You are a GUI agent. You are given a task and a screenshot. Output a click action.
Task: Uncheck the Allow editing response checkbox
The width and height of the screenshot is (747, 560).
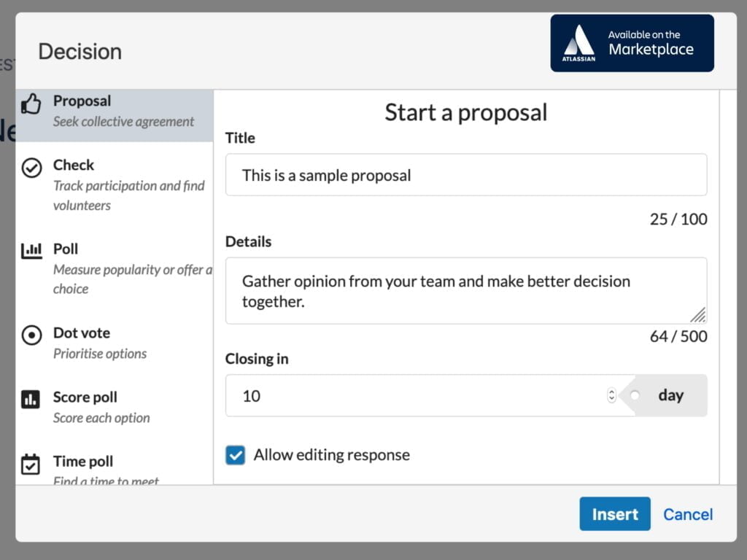[x=236, y=456]
